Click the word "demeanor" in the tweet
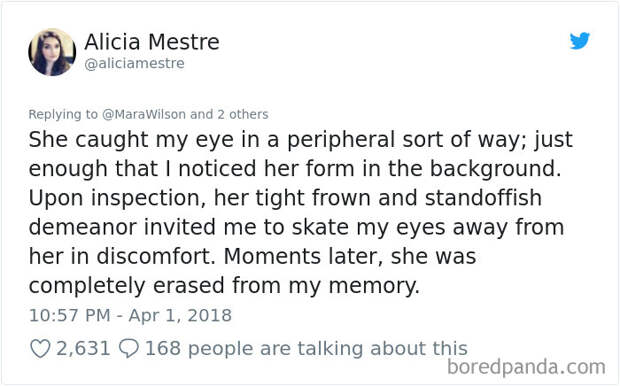Image resolution: width=620 pixels, height=386 pixels. [x=82, y=227]
